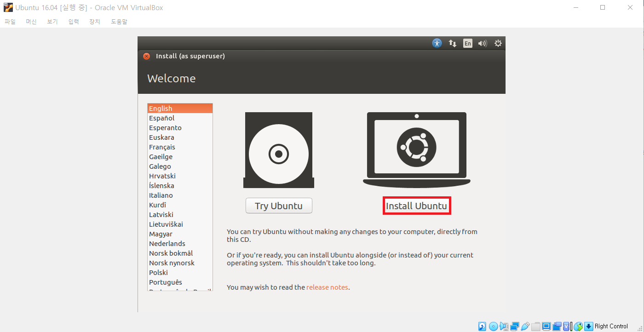Select Galego in the language list

pyautogui.click(x=180, y=166)
